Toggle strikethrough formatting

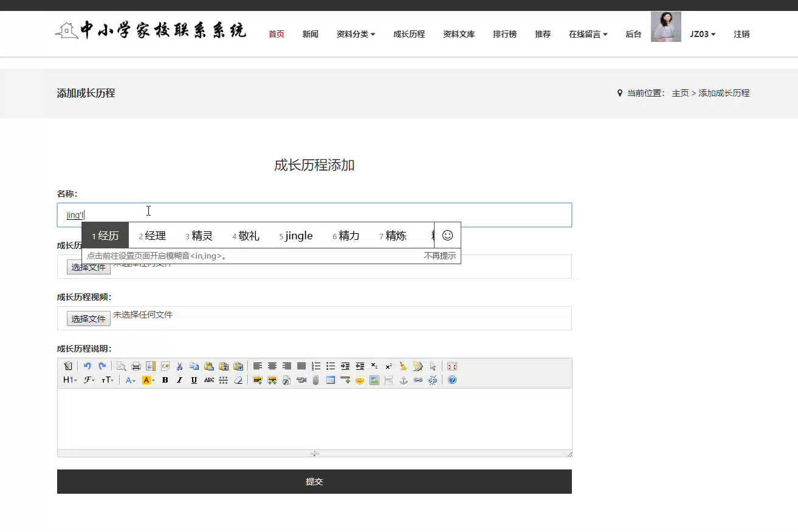pyautogui.click(x=209, y=380)
